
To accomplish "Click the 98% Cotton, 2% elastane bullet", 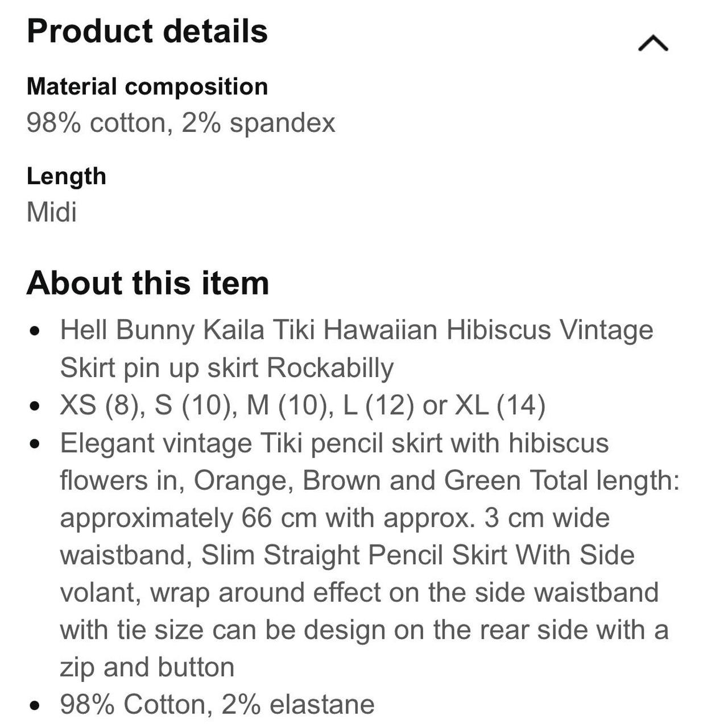I will point(217,705).
